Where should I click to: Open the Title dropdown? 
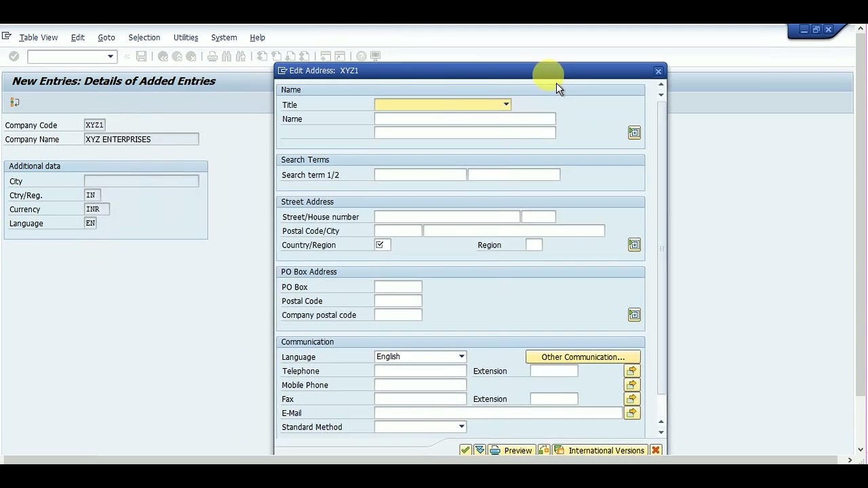506,104
